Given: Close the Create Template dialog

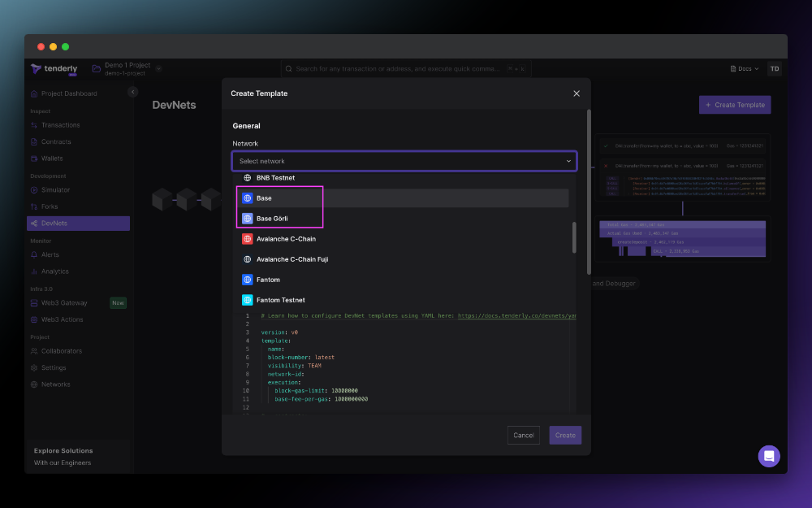Looking at the screenshot, I should click(577, 93).
